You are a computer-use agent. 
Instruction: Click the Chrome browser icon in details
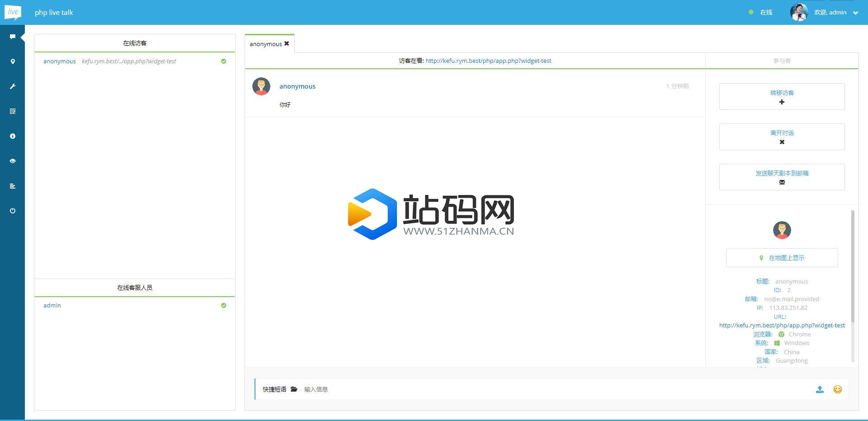click(x=781, y=334)
